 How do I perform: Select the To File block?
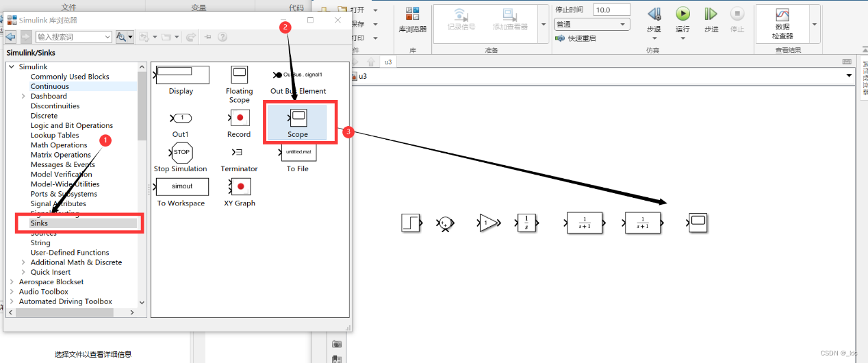(x=298, y=152)
